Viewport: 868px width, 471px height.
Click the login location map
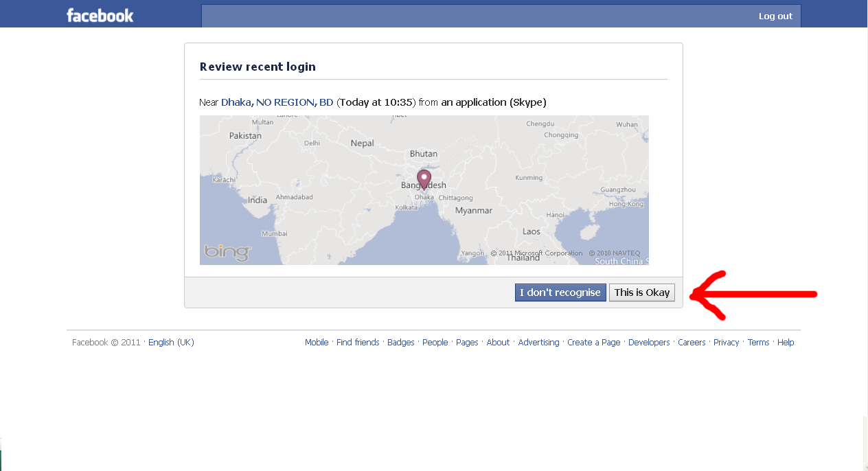pos(424,190)
